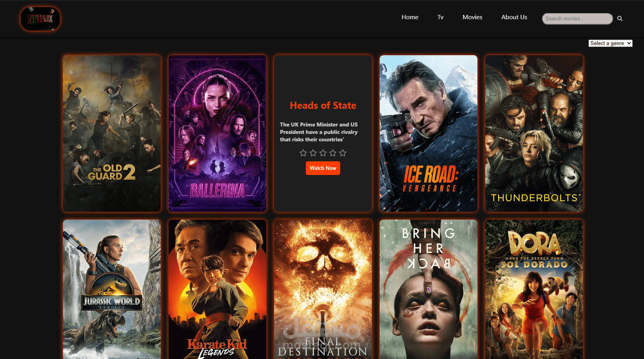
Task: Open the Thunderbolts movie poster
Action: [x=534, y=133]
